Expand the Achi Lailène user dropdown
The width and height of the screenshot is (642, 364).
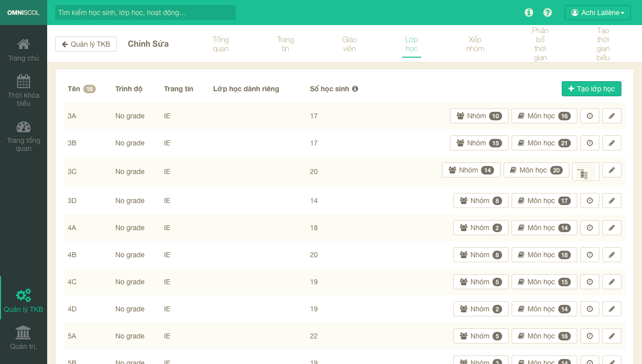597,13
